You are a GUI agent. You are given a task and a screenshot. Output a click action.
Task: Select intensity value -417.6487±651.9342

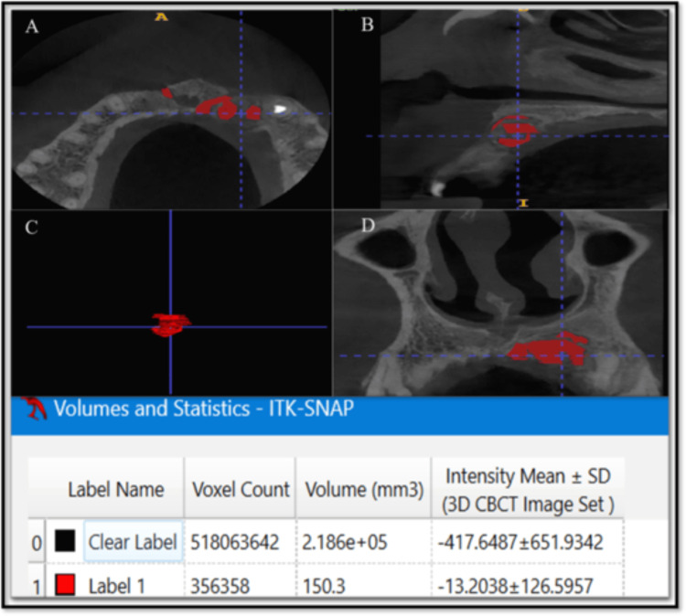pyautogui.click(x=520, y=542)
